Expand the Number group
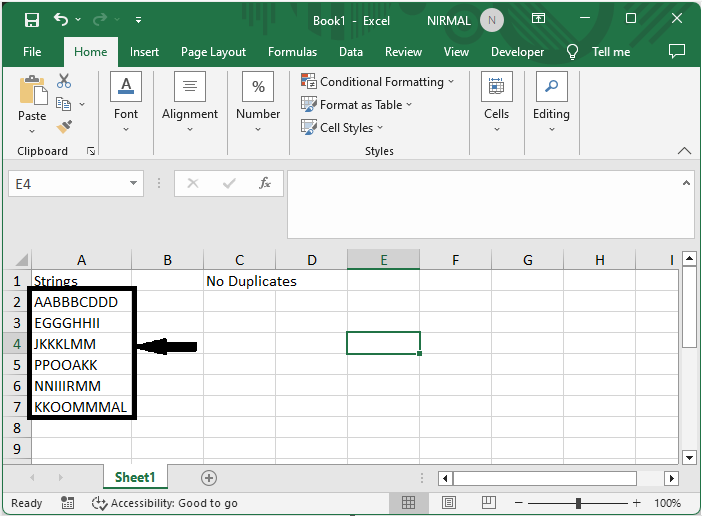The height and width of the screenshot is (516, 702). click(x=258, y=102)
